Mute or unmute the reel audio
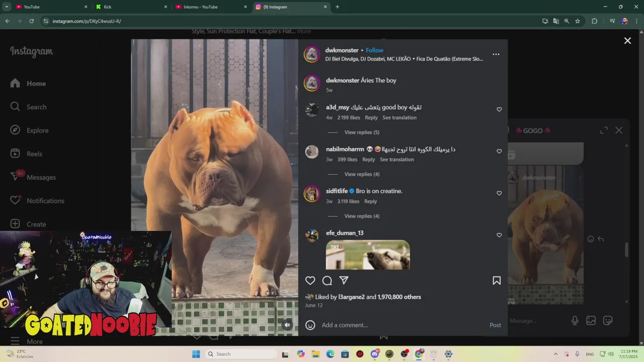Screen dimensions: 644x362 (x=287, y=325)
